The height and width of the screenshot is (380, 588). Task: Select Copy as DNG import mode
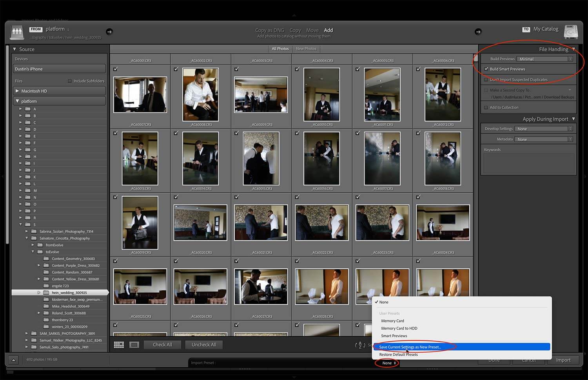tap(270, 30)
